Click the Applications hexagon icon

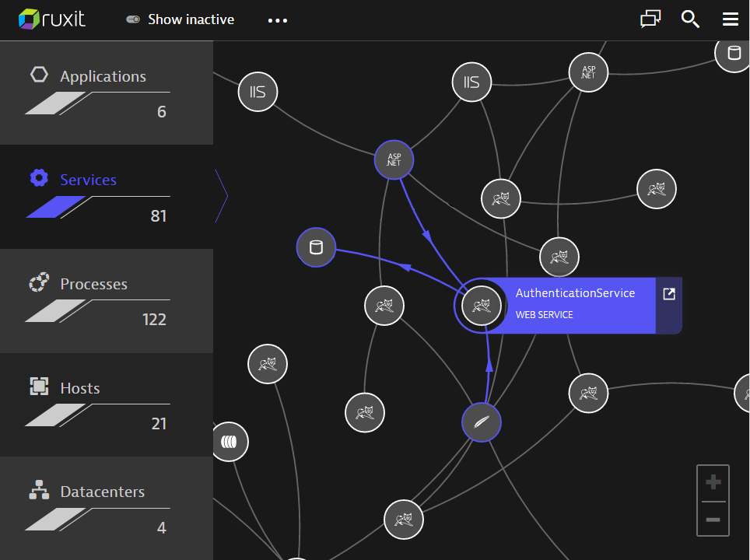coord(39,75)
